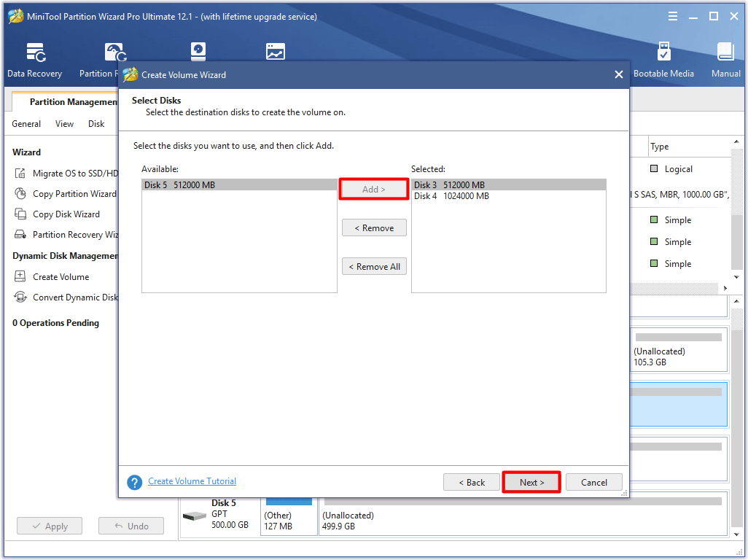Open the Create Volume Tutorial link
Viewport: 748px width, 560px height.
[192, 481]
